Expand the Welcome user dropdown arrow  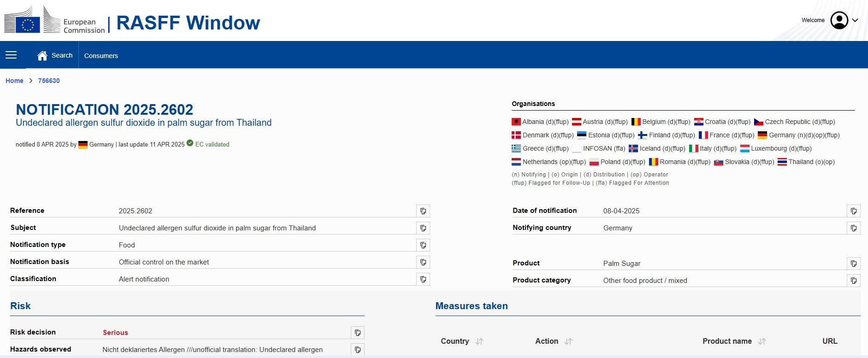pos(855,20)
